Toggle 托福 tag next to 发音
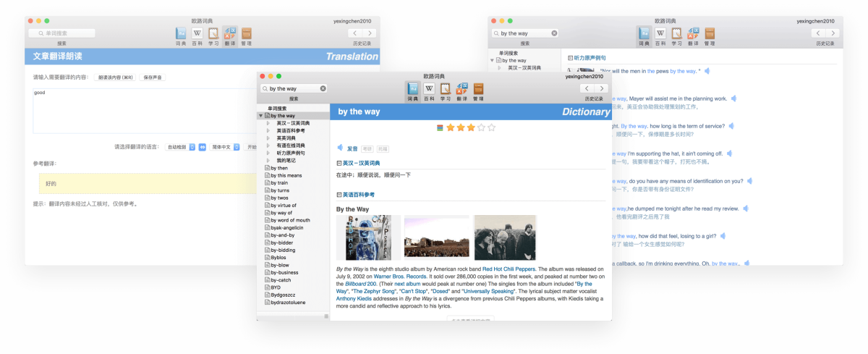 pyautogui.click(x=383, y=148)
